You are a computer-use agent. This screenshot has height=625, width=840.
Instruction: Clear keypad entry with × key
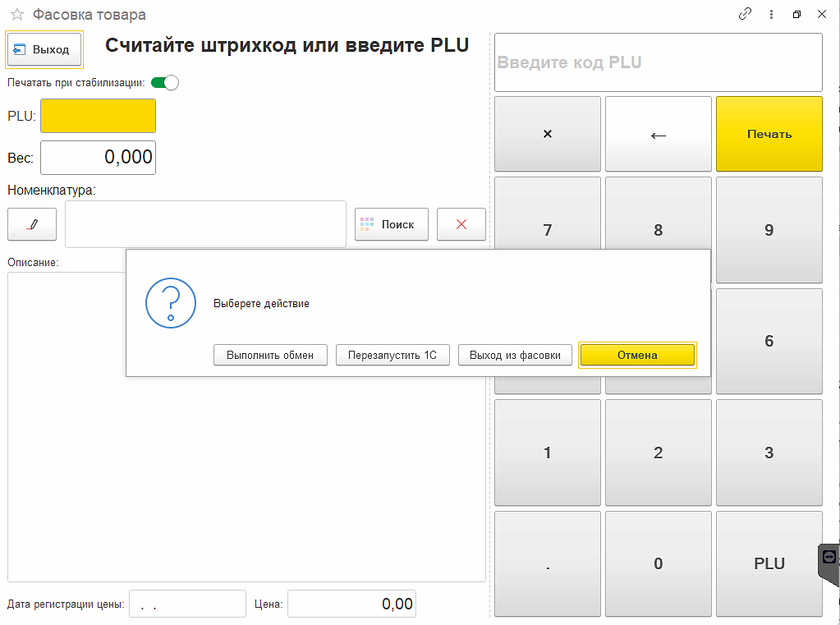point(548,134)
